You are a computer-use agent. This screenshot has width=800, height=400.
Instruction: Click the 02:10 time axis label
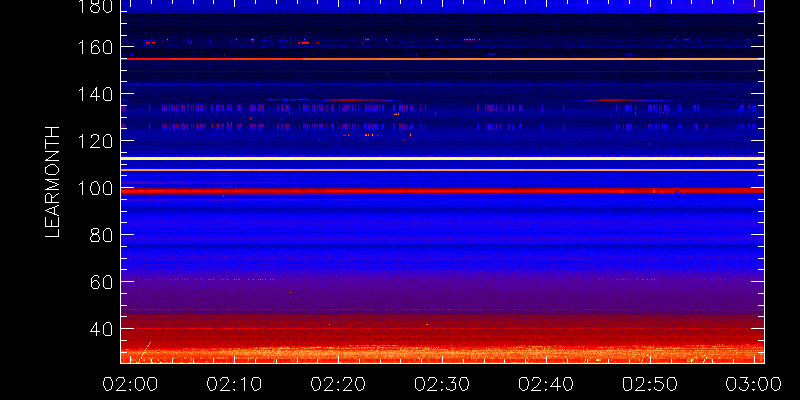234,384
